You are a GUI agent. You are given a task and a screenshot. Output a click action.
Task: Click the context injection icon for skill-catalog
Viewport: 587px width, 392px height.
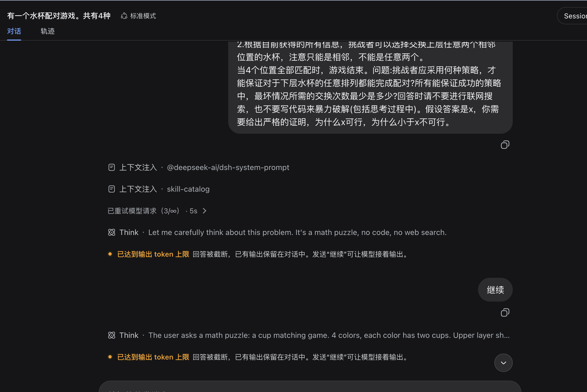click(112, 189)
